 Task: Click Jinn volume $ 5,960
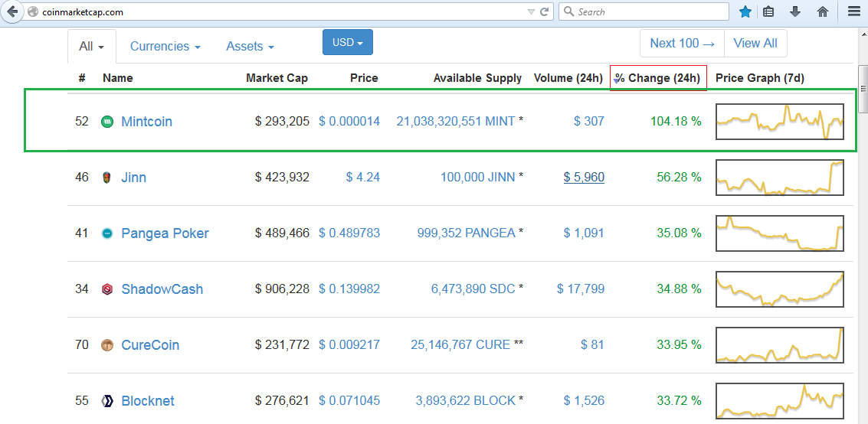tap(584, 178)
